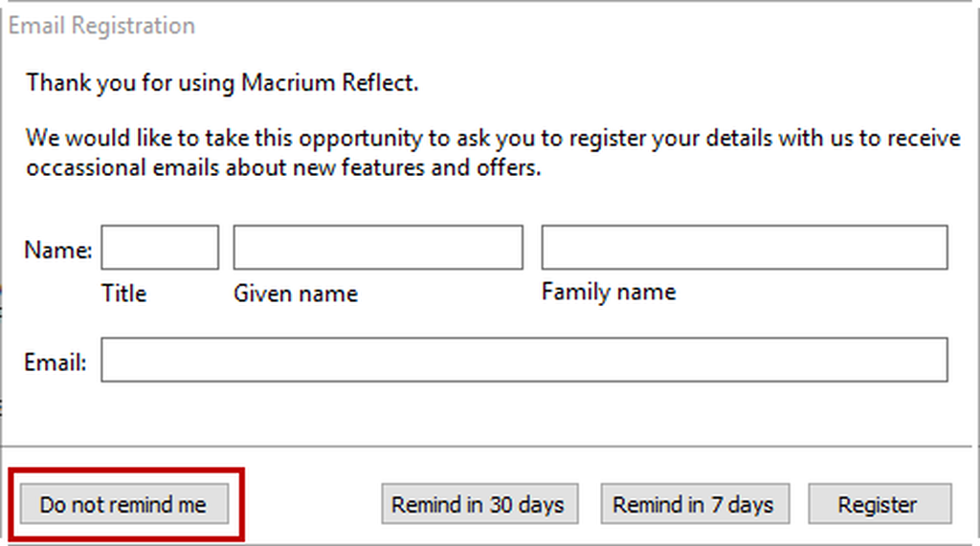Submit details with the Register button
The image size is (980, 546).
click(x=880, y=504)
